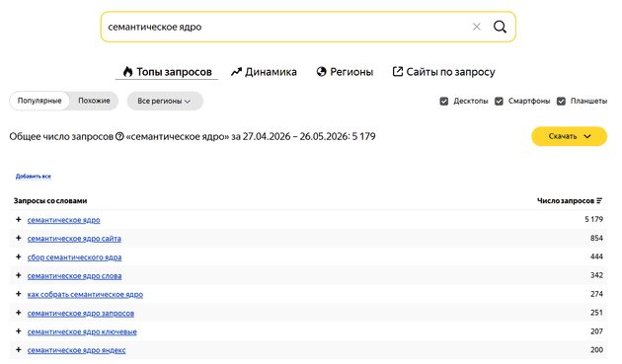Click the count value 854
Screen dimensions: 622x364
(x=596, y=238)
